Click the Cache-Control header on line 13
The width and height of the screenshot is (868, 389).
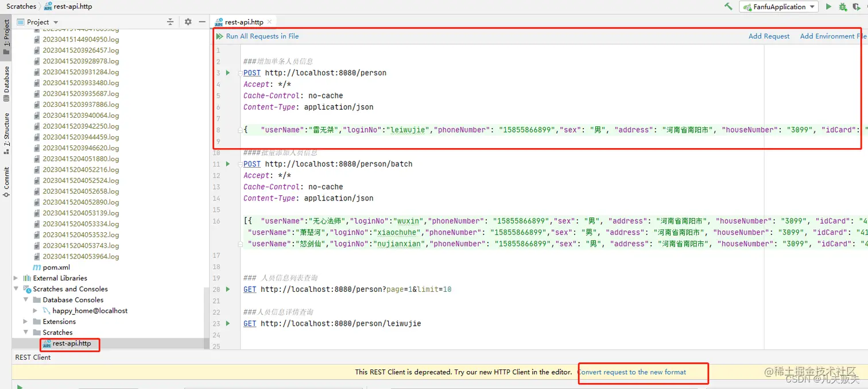pyautogui.click(x=271, y=187)
